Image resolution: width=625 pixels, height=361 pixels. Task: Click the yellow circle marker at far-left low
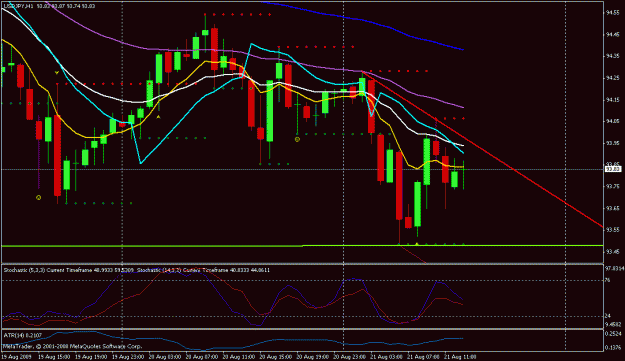tap(39, 197)
